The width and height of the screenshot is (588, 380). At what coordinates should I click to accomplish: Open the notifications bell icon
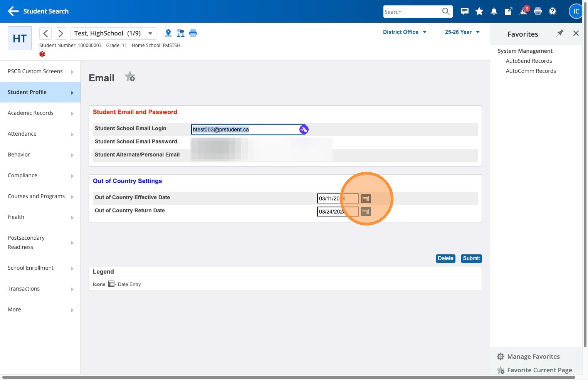(x=494, y=12)
